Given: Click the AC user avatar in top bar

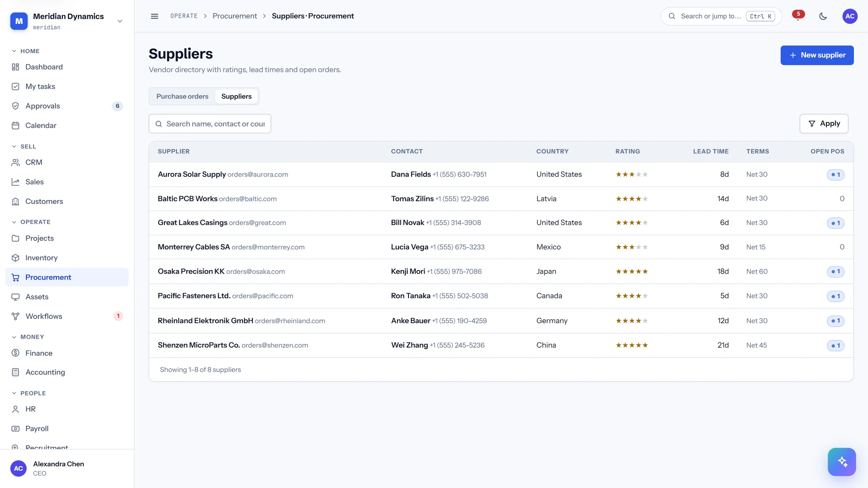Looking at the screenshot, I should click(850, 16).
